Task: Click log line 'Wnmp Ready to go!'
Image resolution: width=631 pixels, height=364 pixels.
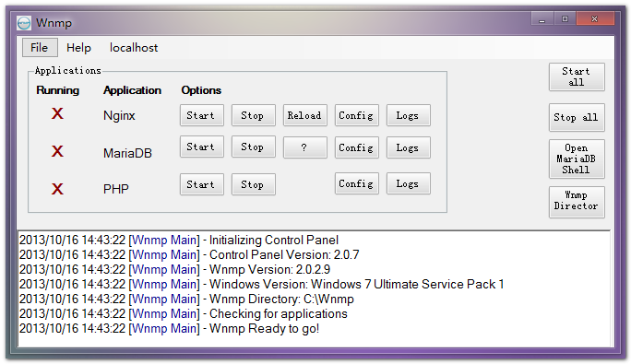Action: tap(169, 329)
